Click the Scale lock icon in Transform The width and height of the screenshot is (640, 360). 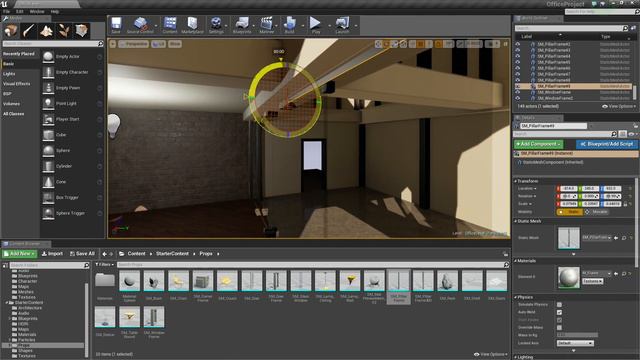[625, 204]
